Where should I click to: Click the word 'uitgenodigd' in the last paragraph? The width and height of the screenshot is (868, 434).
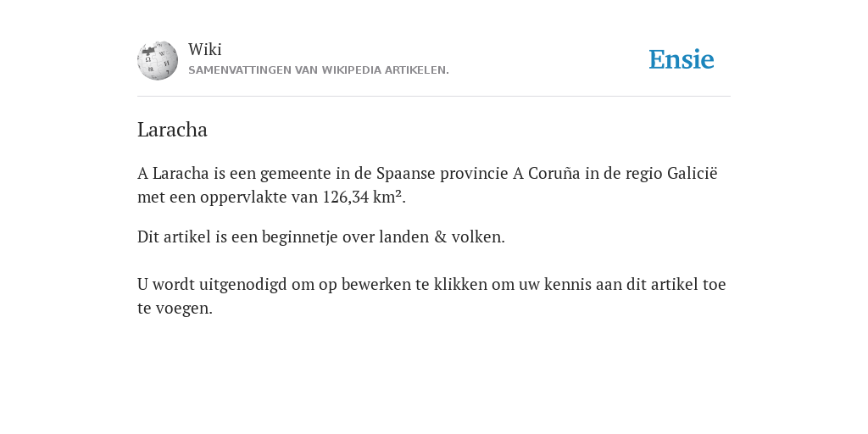[x=243, y=285]
